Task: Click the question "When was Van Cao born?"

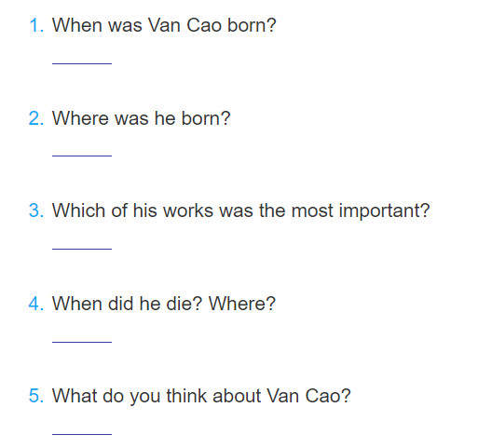Action: click(164, 25)
